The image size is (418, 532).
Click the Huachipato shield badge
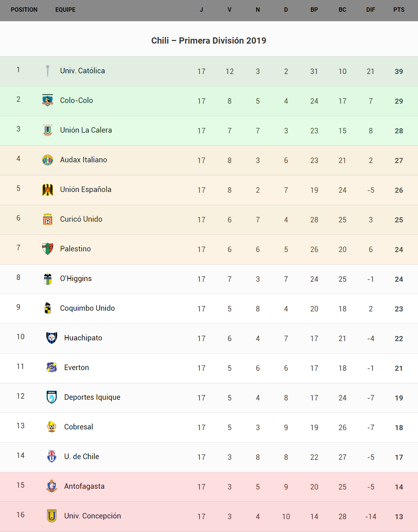(x=52, y=338)
